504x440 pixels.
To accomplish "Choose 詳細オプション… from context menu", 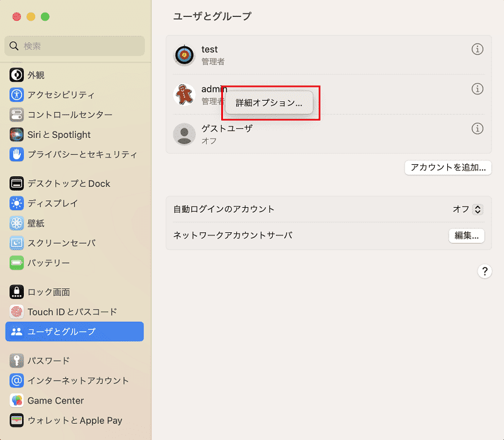I will click(270, 103).
